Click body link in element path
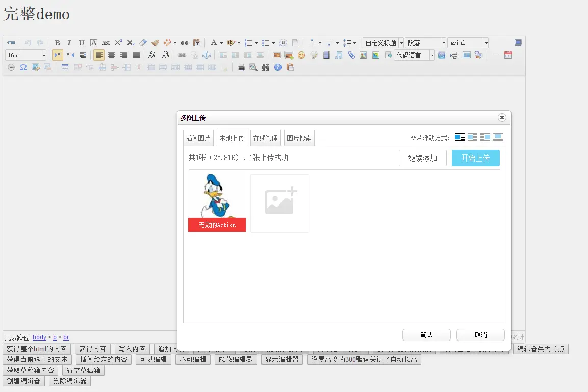Viewport: 588px width, 392px height. coord(39,337)
